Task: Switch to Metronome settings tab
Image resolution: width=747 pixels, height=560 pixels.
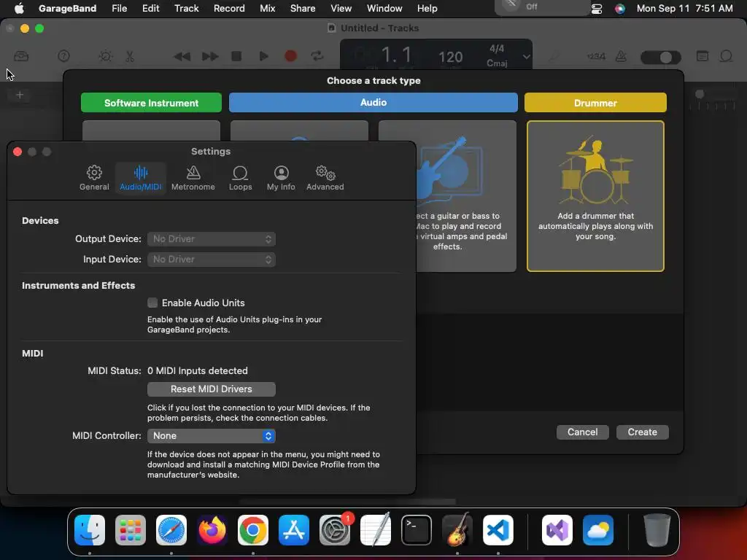Action: tap(193, 178)
